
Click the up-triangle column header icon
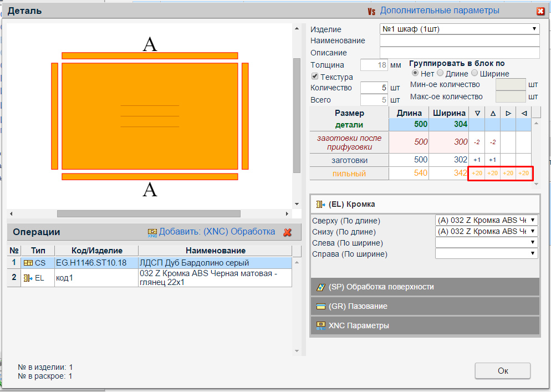(493, 113)
